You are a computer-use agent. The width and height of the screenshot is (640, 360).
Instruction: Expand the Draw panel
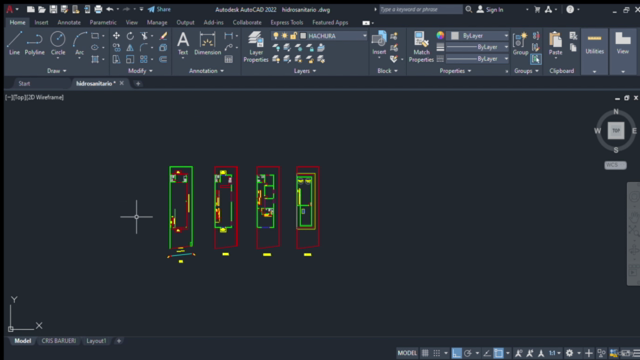tap(56, 71)
